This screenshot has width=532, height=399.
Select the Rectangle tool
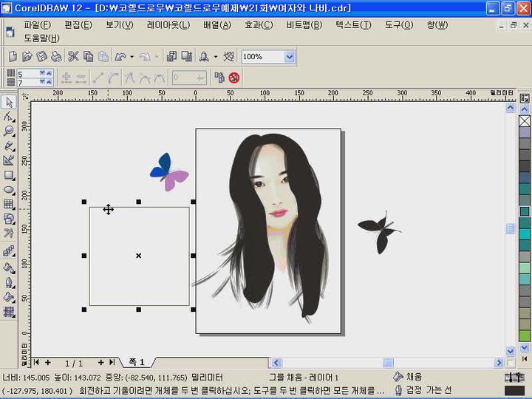[9, 175]
